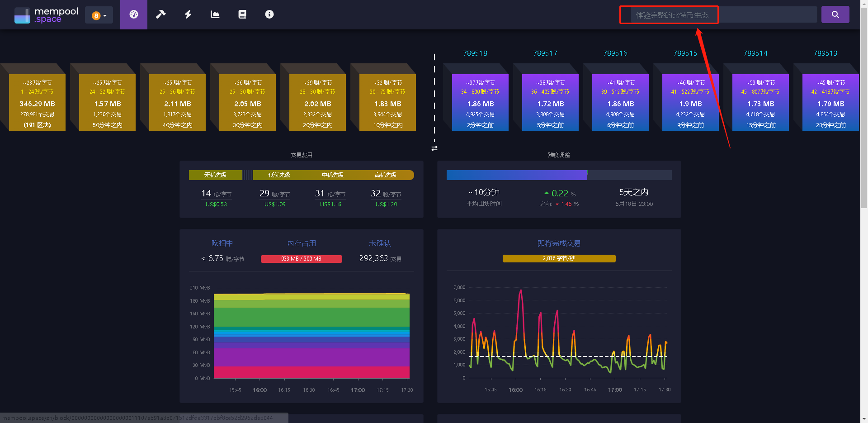868x423 pixels.
Task: Open mined block under 789513
Action: tap(830, 102)
